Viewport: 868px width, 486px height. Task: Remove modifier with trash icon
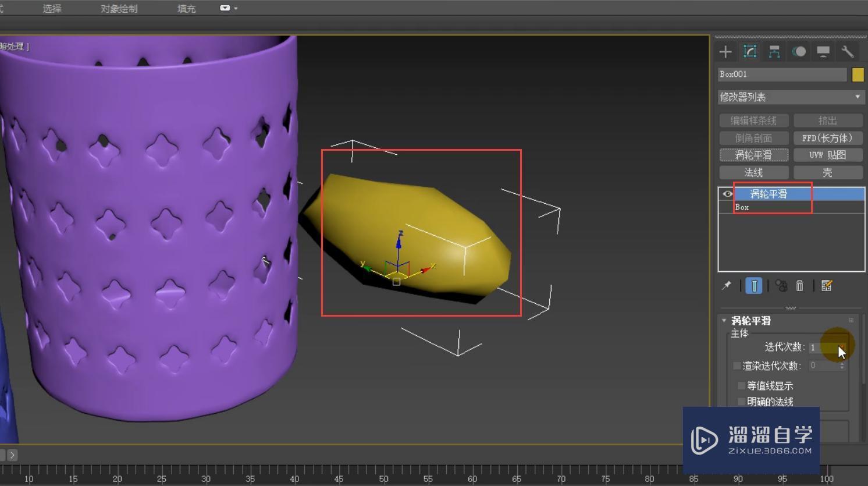(x=800, y=286)
